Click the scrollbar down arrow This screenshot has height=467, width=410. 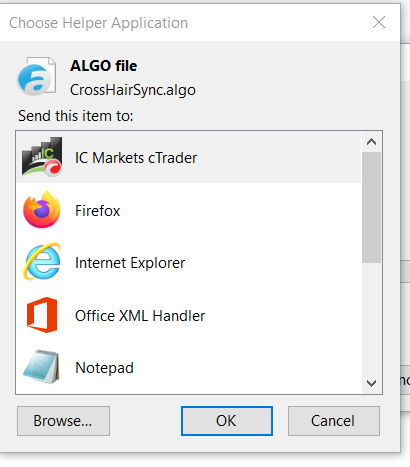pos(371,383)
